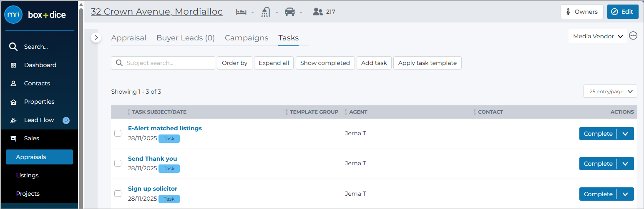Tick checkbox for Send Thank you
644x209 pixels.
[x=118, y=163]
